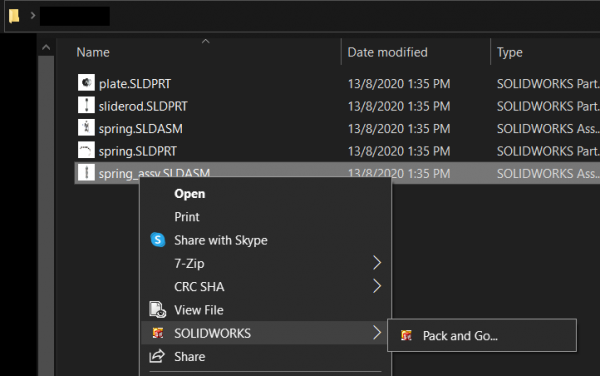Image resolution: width=600 pixels, height=376 pixels.
Task: Click the type cell of spring.SLDASM
Action: tap(548, 129)
